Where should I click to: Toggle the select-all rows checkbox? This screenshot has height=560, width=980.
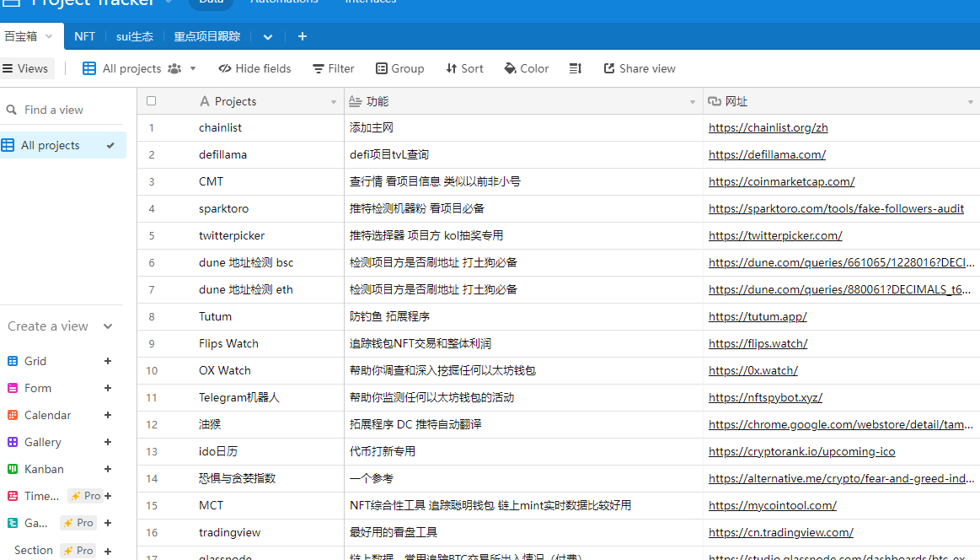[x=151, y=100]
